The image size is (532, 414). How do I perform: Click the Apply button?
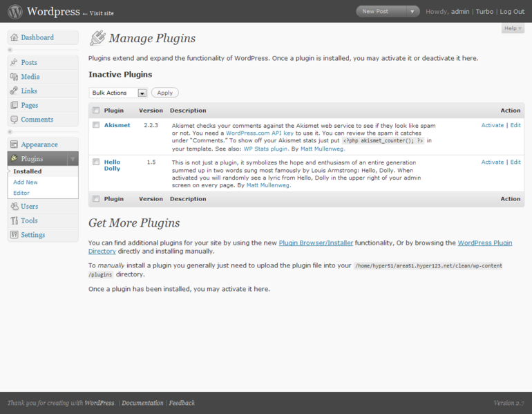(x=165, y=93)
